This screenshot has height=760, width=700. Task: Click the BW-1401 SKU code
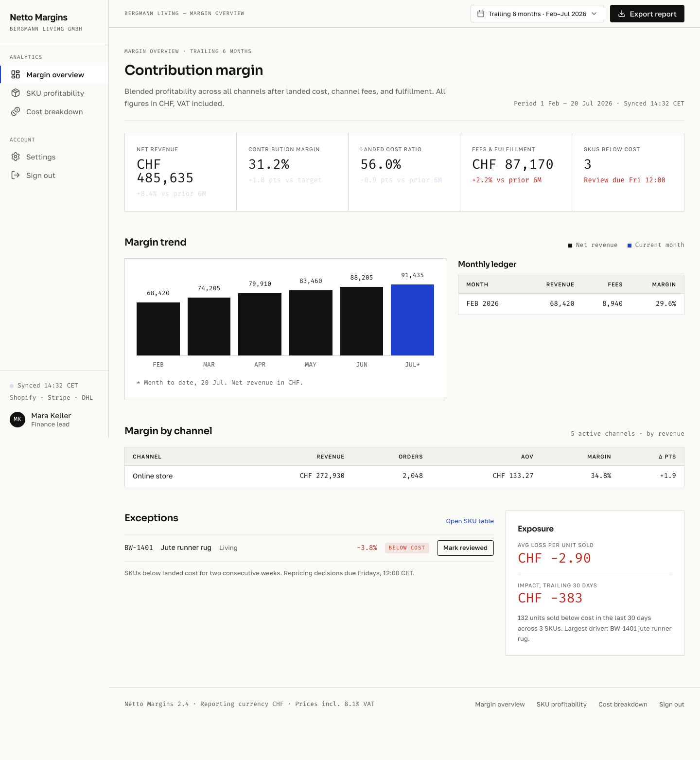click(139, 548)
